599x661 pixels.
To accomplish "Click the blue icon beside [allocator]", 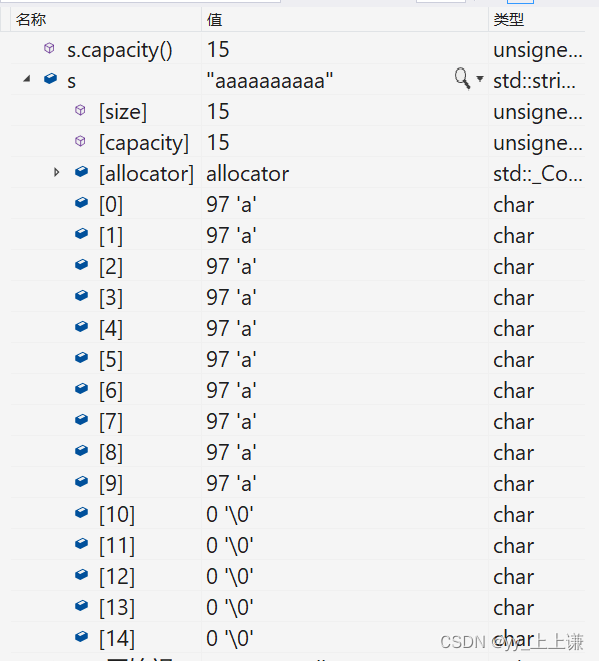I will click(81, 171).
